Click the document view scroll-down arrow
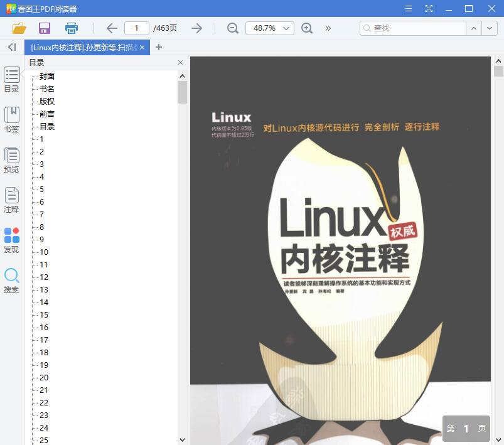 tap(498, 439)
